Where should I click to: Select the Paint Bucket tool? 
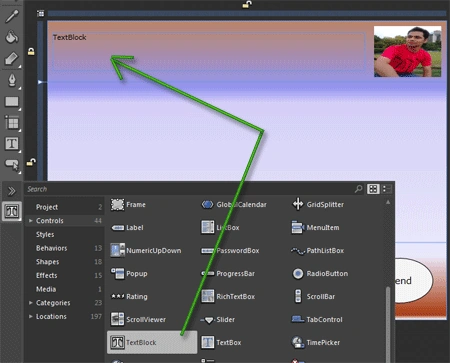(12, 37)
